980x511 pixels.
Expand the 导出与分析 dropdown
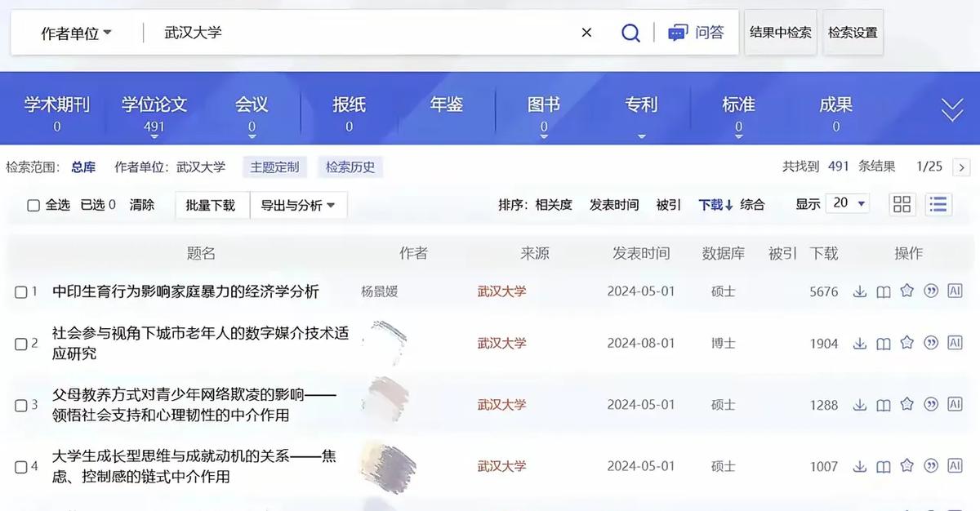click(299, 205)
